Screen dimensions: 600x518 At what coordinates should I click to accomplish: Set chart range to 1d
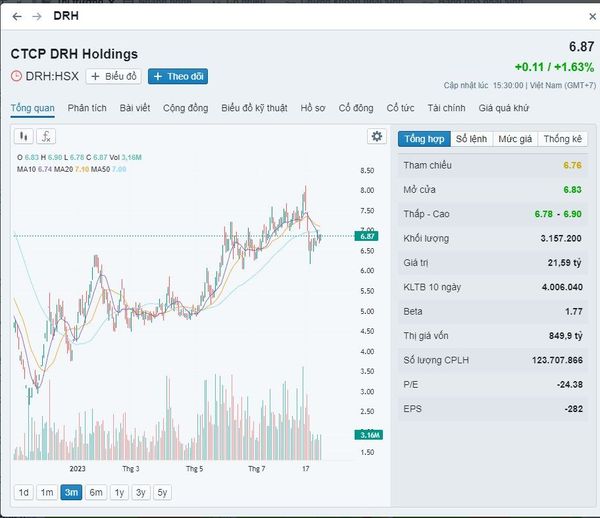pos(24,492)
